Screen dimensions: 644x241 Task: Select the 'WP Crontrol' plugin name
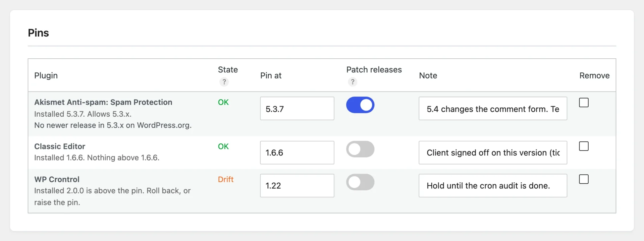click(x=57, y=179)
